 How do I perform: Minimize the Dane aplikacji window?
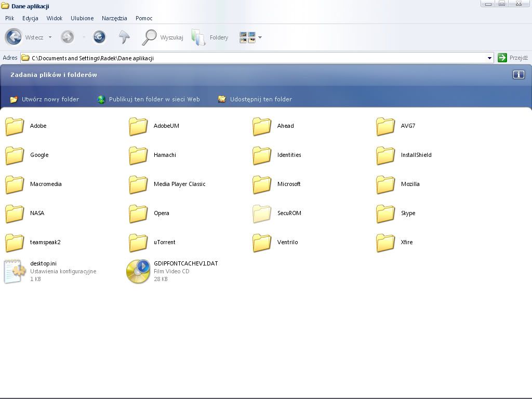488,4
